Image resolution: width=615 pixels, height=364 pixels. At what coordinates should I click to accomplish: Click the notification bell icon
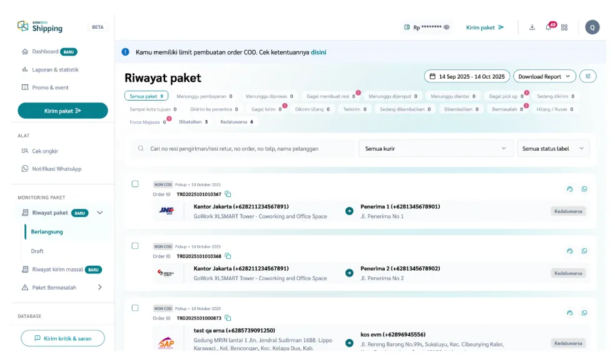548,28
